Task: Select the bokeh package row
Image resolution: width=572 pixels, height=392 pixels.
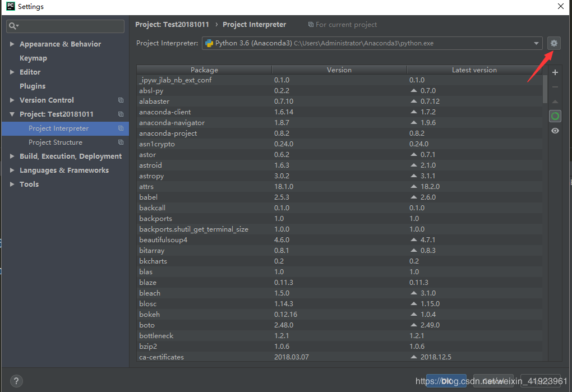Action: [340, 315]
